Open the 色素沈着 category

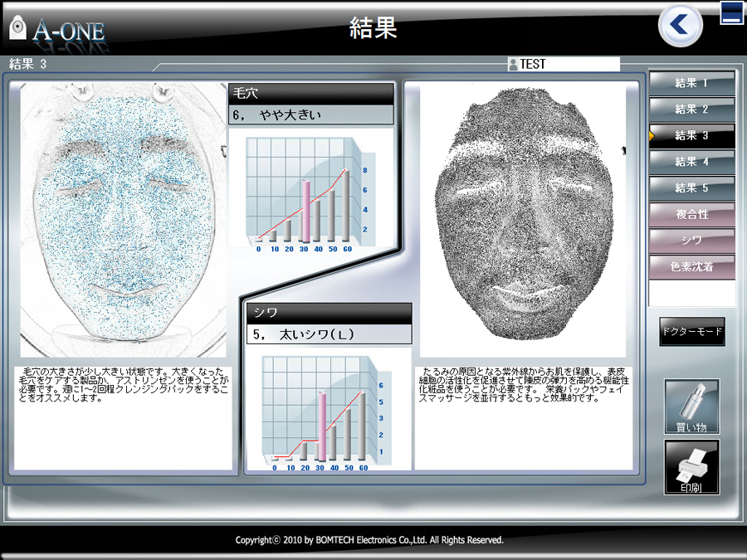691,267
